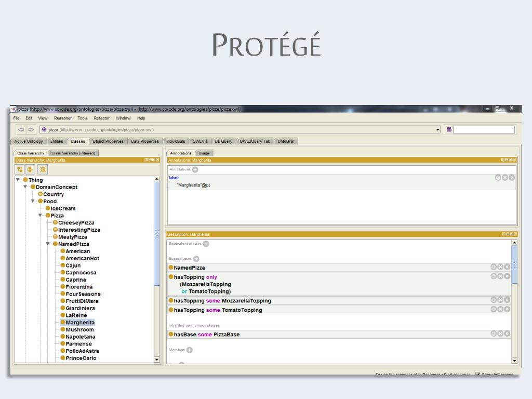Click MozzarellaTopping in the hasTopping some row
Image resolution: width=532 pixels, height=399 pixels.
[x=246, y=301]
